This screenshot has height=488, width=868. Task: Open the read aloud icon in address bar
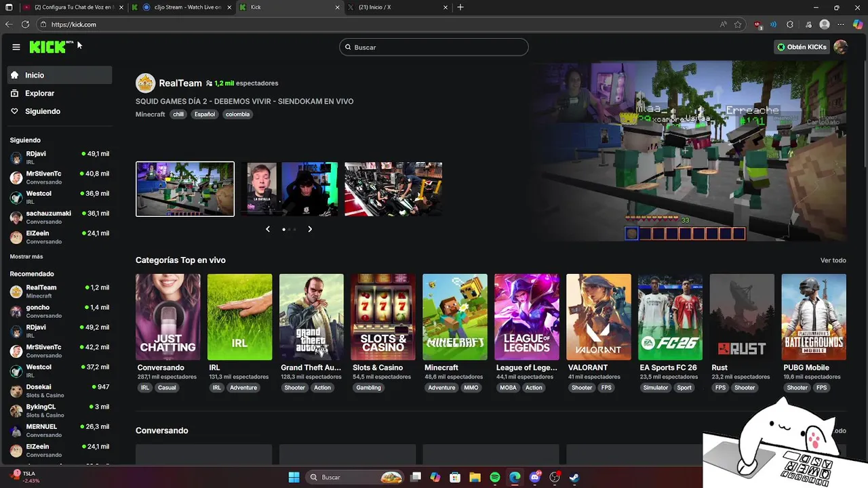724,24
